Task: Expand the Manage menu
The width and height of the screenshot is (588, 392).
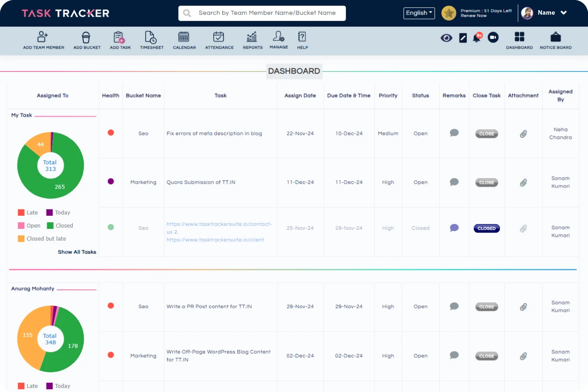Action: 279,37
